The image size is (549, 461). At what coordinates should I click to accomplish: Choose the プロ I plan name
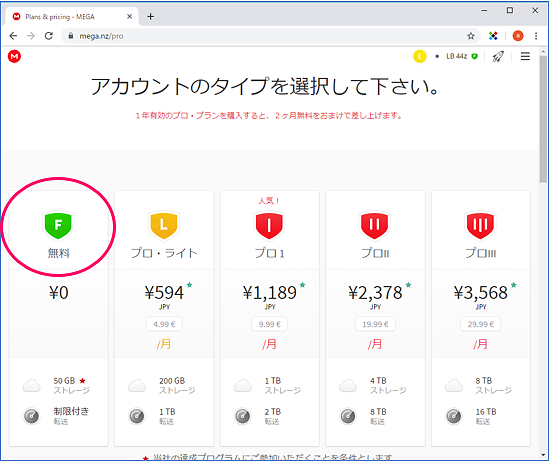click(270, 253)
